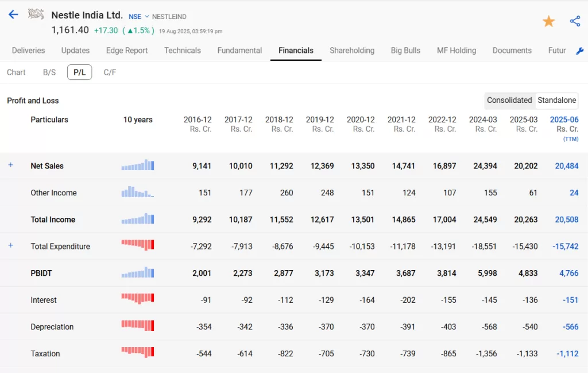Open the Technicals tab
The width and height of the screenshot is (588, 373).
click(183, 50)
